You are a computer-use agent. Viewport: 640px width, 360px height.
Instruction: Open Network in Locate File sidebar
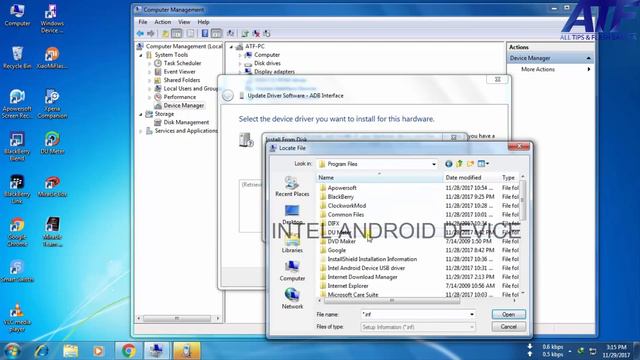point(292,298)
